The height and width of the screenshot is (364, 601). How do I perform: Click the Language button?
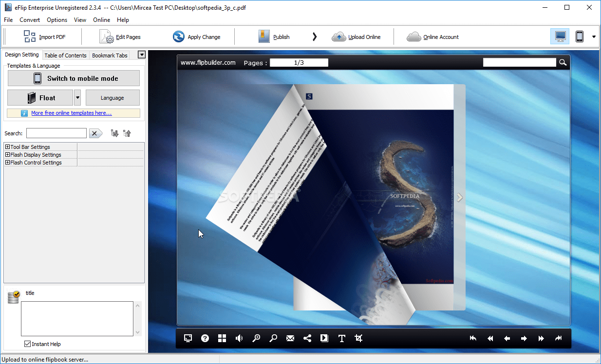coord(113,98)
